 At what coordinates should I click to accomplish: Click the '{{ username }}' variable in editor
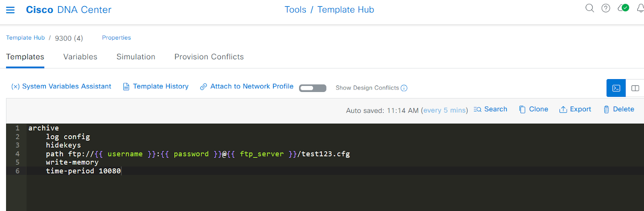click(x=125, y=154)
